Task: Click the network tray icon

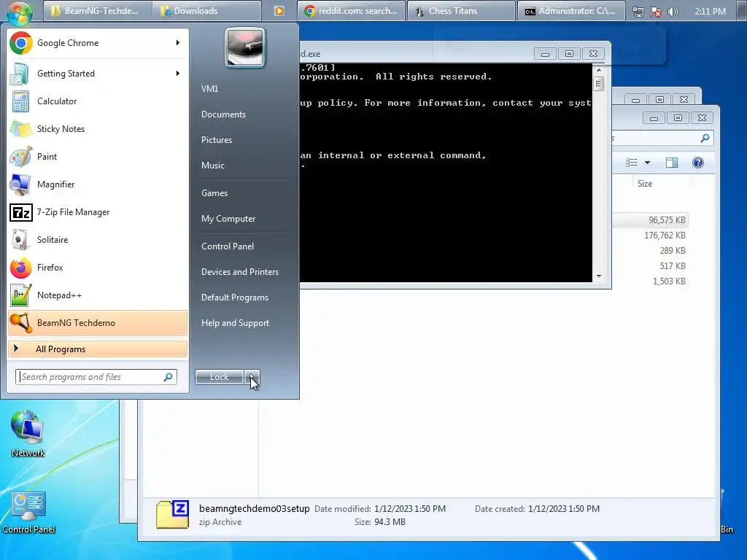Action: pyautogui.click(x=638, y=11)
